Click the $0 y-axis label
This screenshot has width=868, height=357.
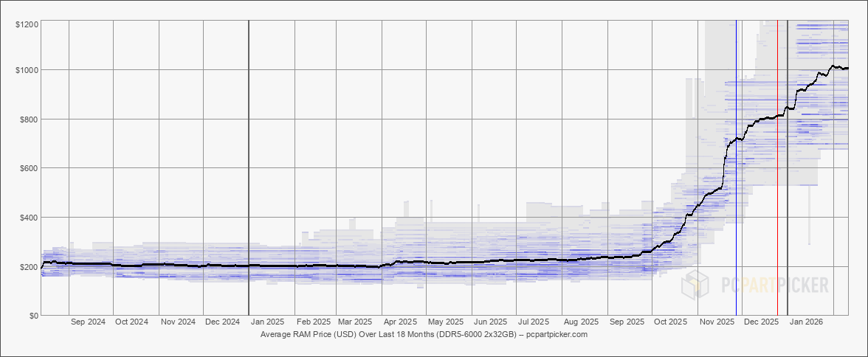point(32,316)
